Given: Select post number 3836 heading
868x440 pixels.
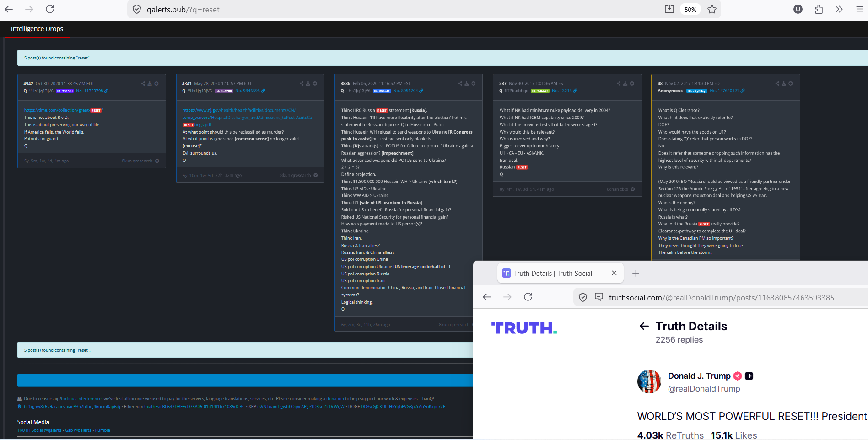Looking at the screenshot, I should tap(345, 84).
